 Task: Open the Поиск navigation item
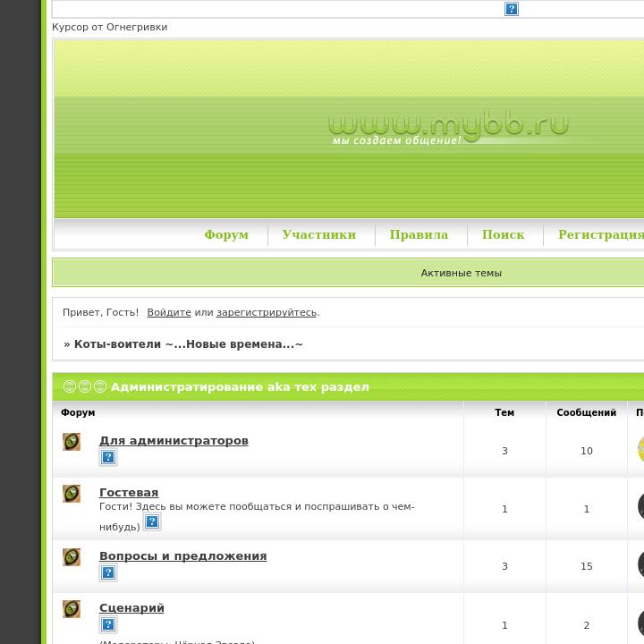[503, 234]
